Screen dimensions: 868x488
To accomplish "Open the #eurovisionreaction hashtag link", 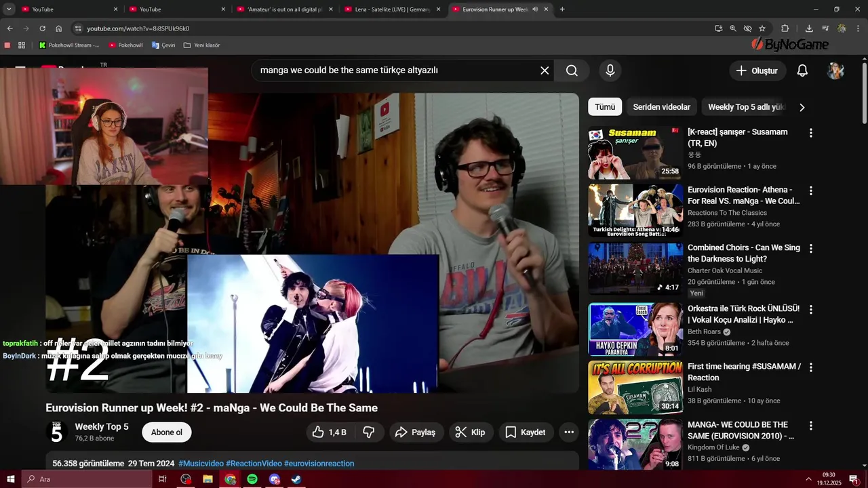I will pyautogui.click(x=319, y=464).
